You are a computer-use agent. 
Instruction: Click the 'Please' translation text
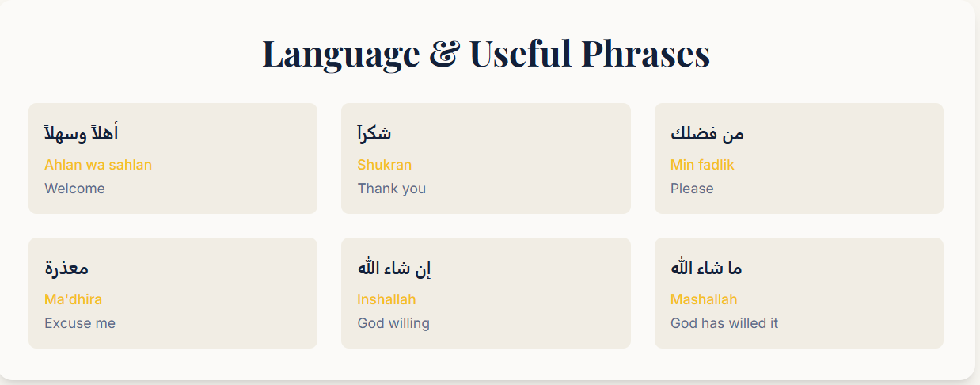pos(692,189)
